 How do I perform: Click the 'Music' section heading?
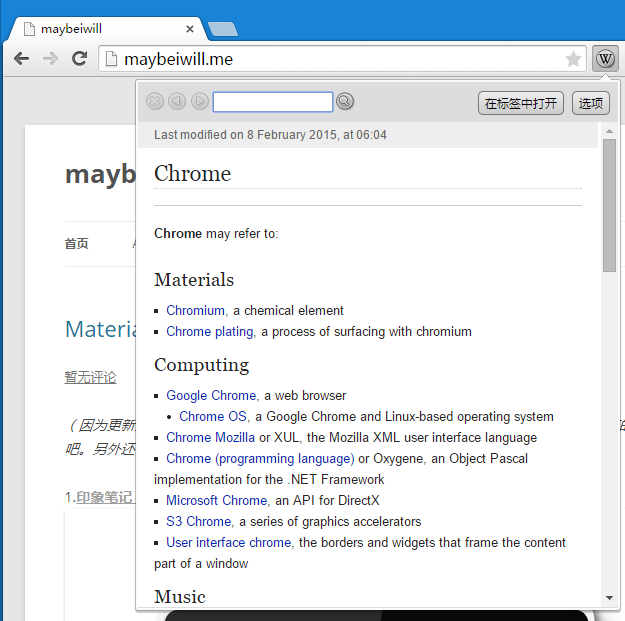180,597
